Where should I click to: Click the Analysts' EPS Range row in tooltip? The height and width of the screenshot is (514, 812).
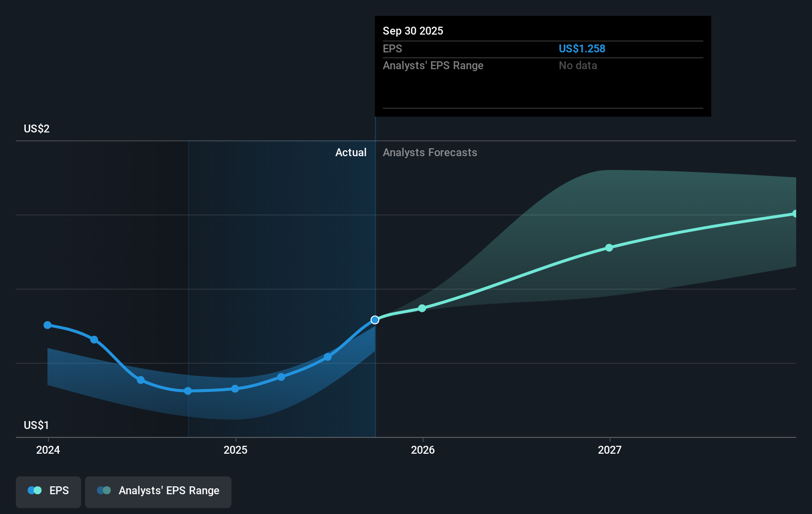click(x=434, y=65)
